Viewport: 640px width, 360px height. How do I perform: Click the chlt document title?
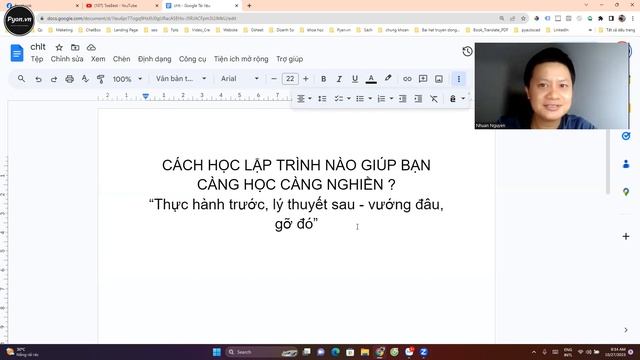point(38,47)
